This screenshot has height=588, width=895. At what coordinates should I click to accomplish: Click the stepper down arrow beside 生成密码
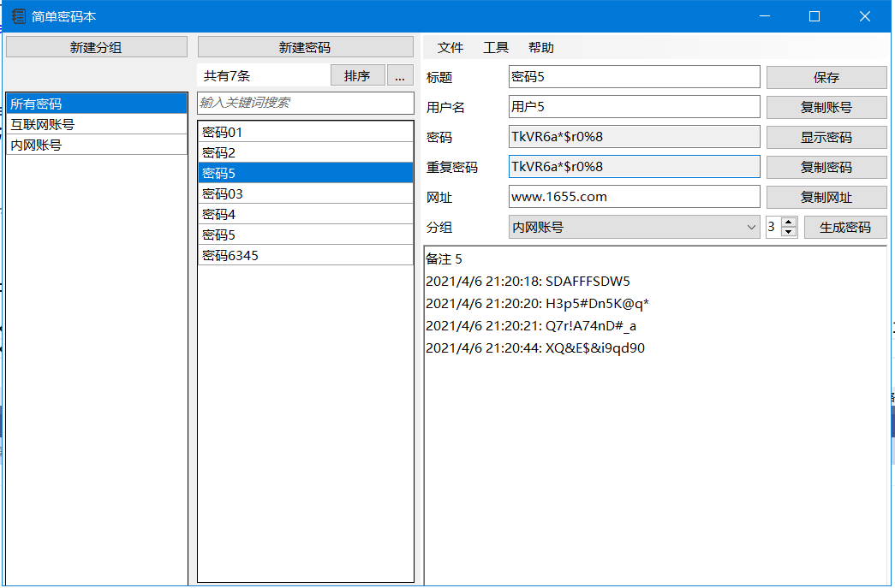pos(789,232)
